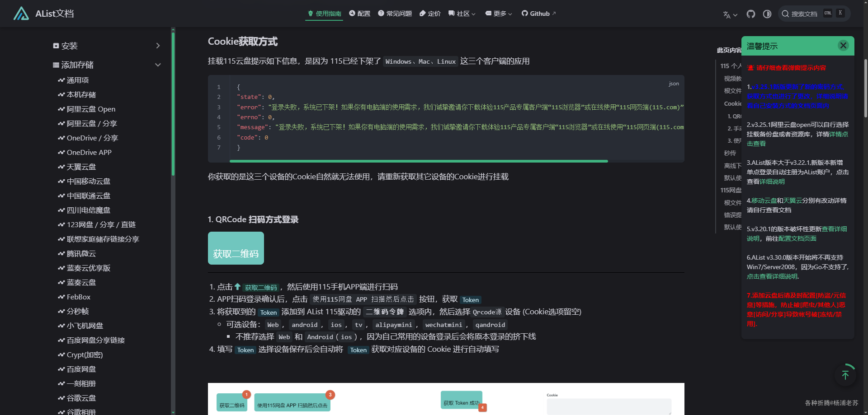868x415 pixels.
Task: Click the icon beside 本机存储
Action: pos(61,95)
